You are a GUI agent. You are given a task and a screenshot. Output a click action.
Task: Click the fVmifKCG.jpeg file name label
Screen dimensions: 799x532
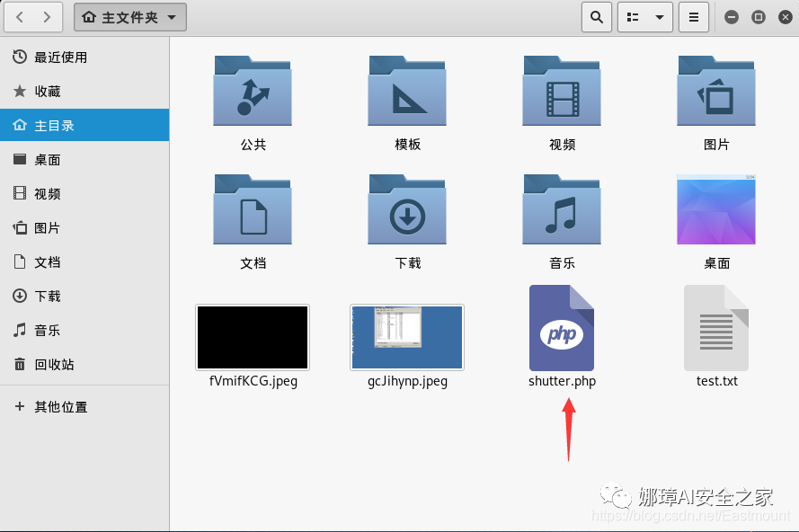(253, 382)
